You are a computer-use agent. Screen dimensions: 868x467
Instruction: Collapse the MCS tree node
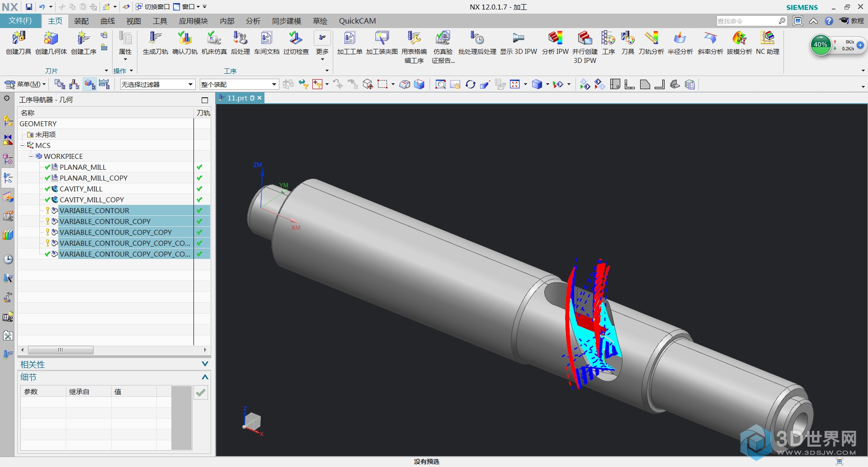22,145
